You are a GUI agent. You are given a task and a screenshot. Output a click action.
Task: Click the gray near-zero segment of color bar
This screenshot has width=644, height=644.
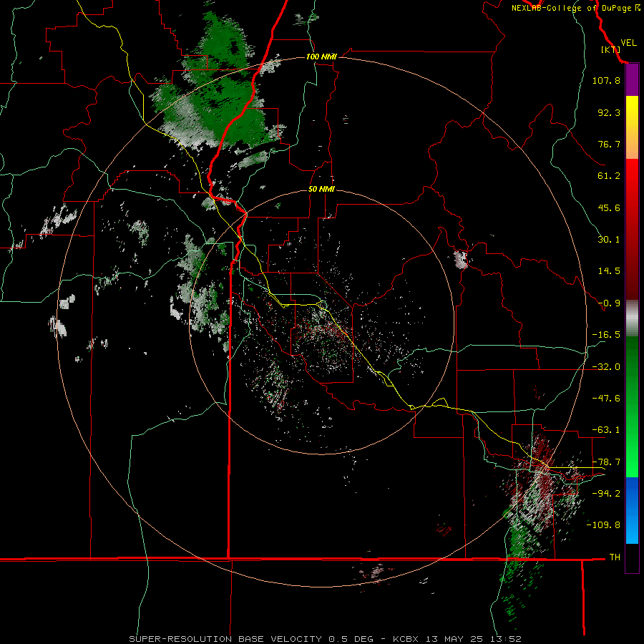point(632,318)
